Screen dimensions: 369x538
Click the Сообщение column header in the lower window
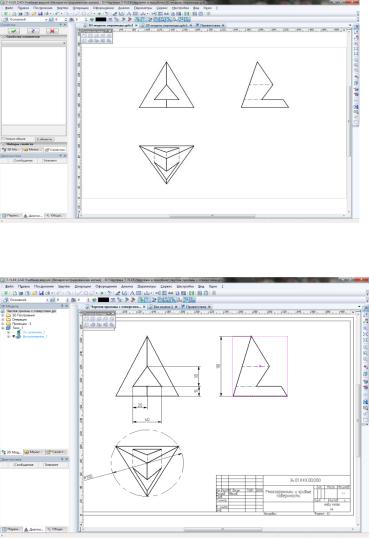pos(23,465)
